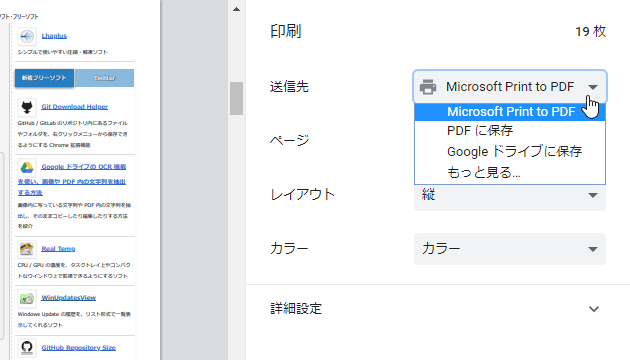This screenshot has height=360, width=630.
Task: Open the Real Temp link
Action: [x=58, y=249]
